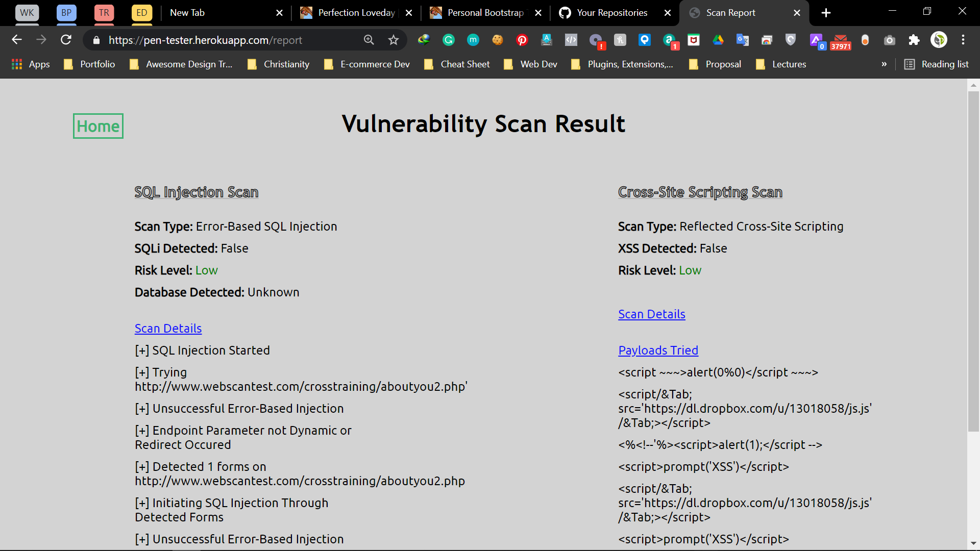Open the Plugins, Extensions bookmarks folder

(622, 64)
